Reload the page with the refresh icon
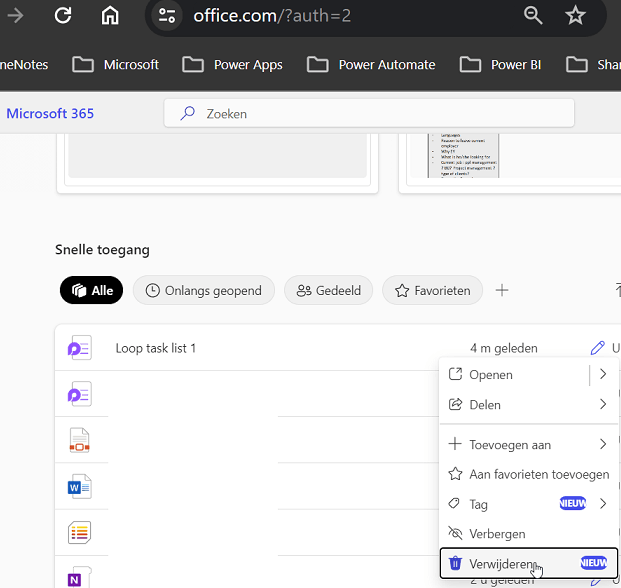The image size is (621, 588). coord(63,16)
